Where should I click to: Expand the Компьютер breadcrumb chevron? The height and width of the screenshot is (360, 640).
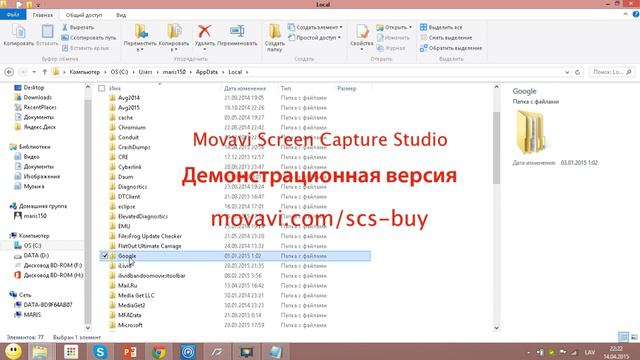point(105,72)
